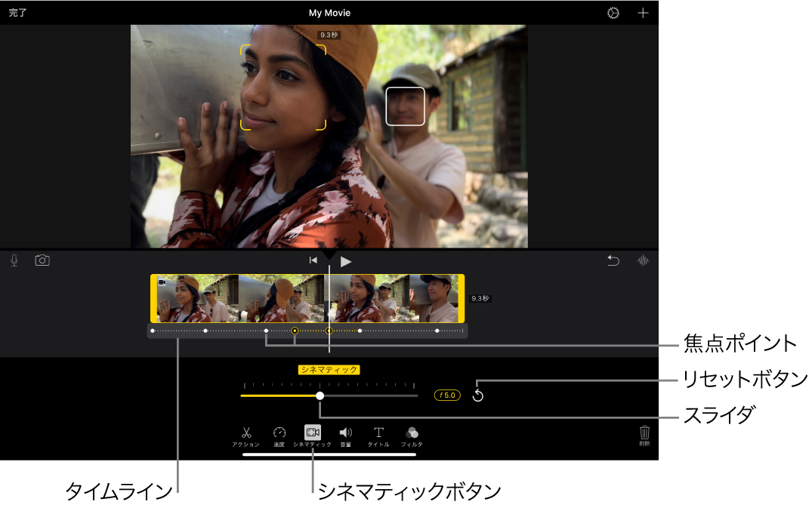
Task: Play the movie preview
Action: (346, 262)
